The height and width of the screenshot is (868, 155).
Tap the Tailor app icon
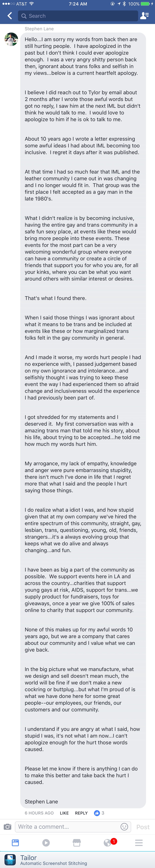[10, 860]
